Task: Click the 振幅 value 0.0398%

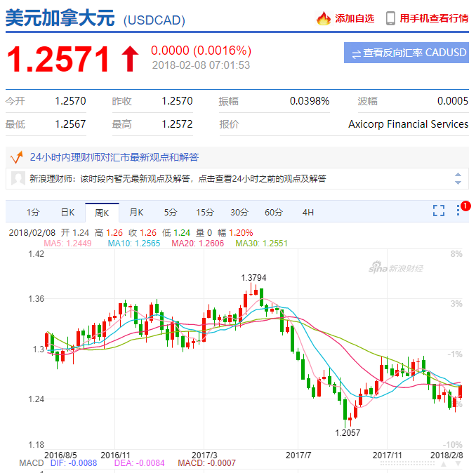Action: pyautogui.click(x=310, y=101)
